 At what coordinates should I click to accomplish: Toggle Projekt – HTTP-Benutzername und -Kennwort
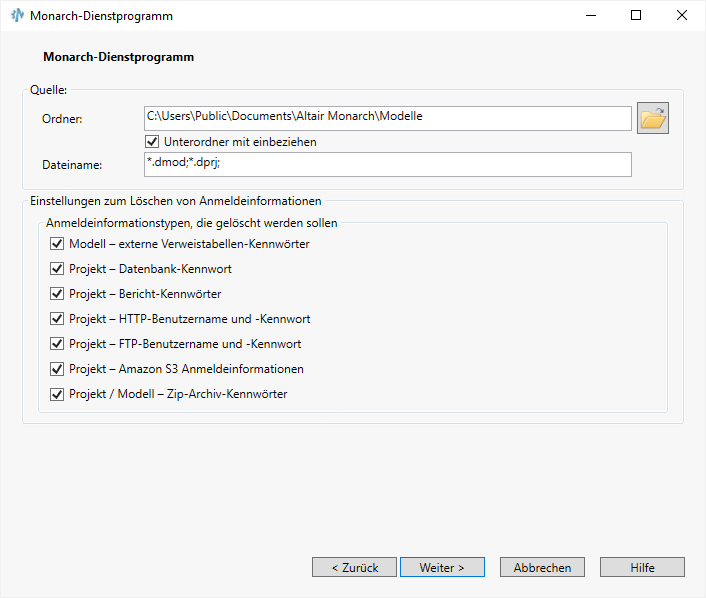(x=57, y=319)
